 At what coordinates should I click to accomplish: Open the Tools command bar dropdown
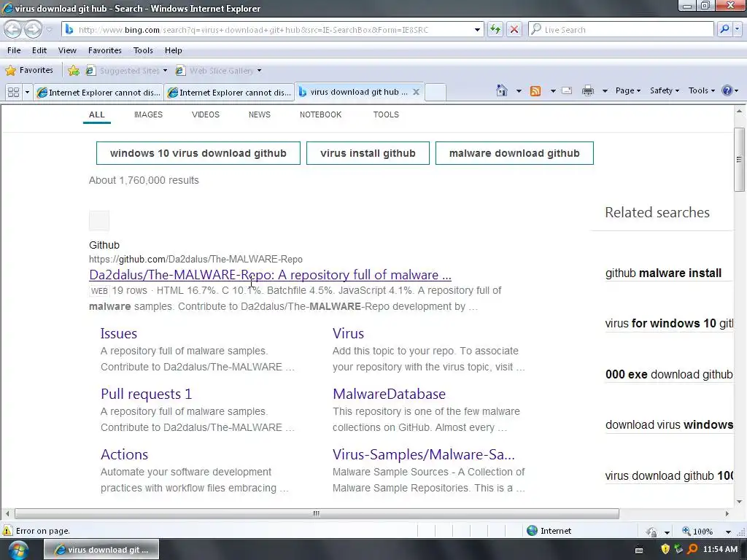701,90
